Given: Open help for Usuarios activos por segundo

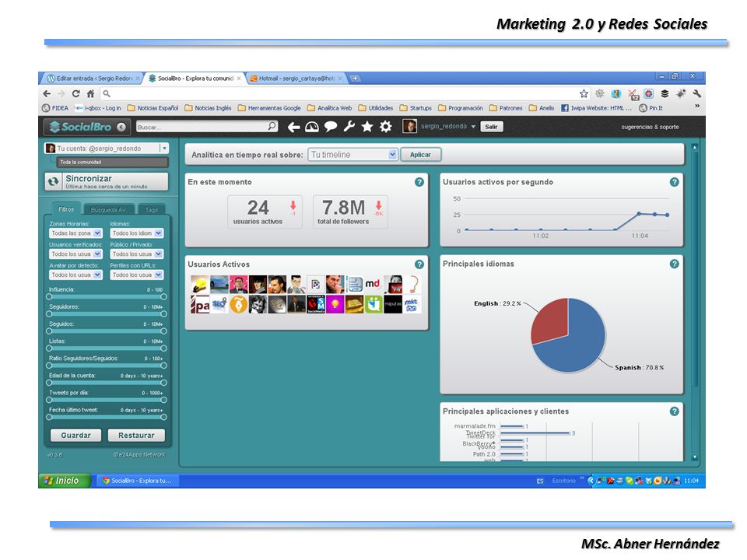Looking at the screenshot, I should click(x=674, y=182).
